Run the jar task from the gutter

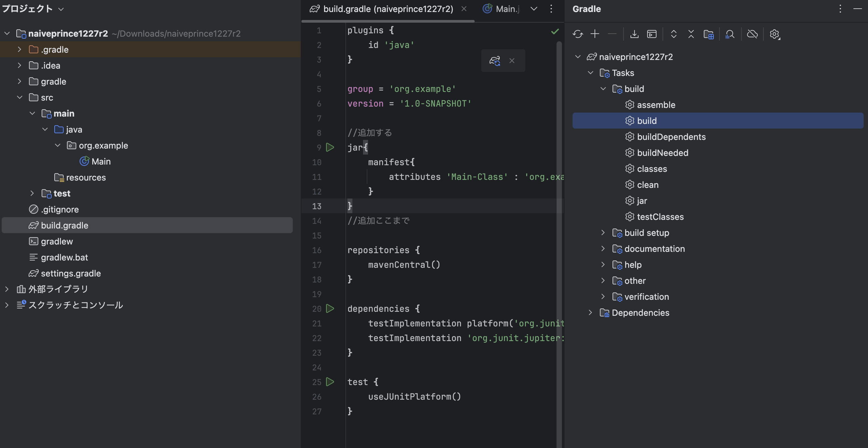[330, 147]
